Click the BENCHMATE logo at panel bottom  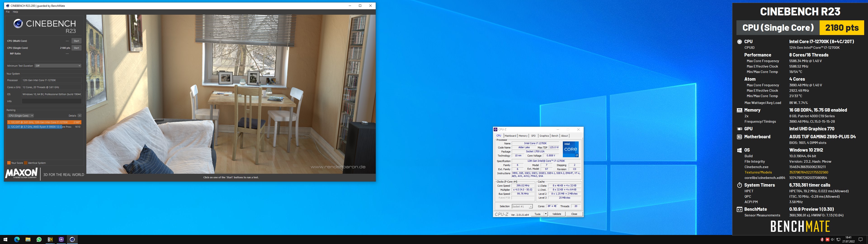[x=800, y=226]
